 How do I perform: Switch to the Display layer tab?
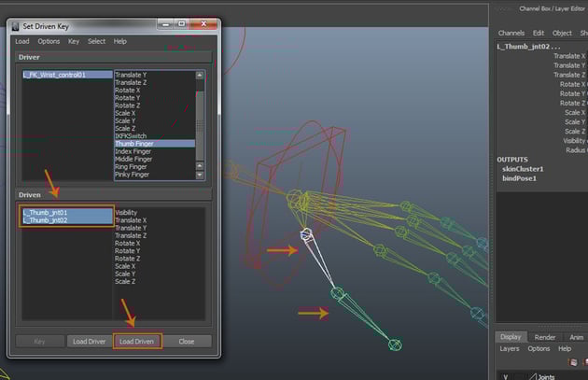click(511, 337)
